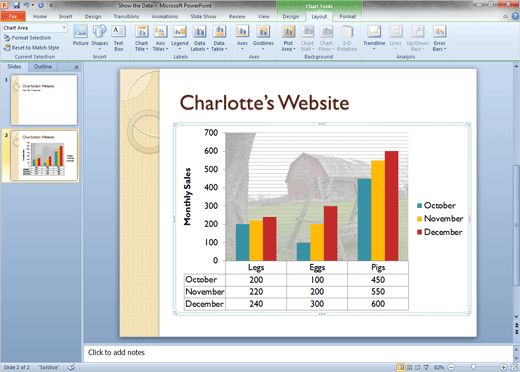Image resolution: width=520 pixels, height=372 pixels.
Task: Switch to Slide Sorter view
Action: click(410, 367)
